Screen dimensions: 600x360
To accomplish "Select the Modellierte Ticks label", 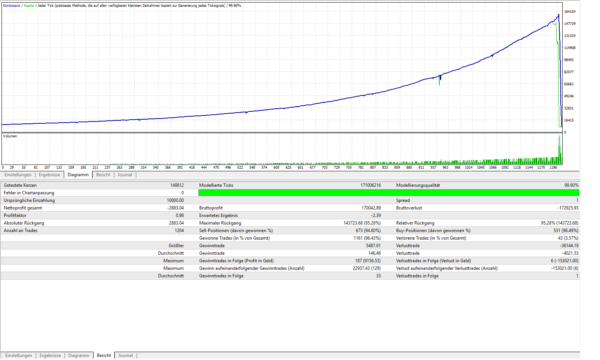I will [216, 185].
